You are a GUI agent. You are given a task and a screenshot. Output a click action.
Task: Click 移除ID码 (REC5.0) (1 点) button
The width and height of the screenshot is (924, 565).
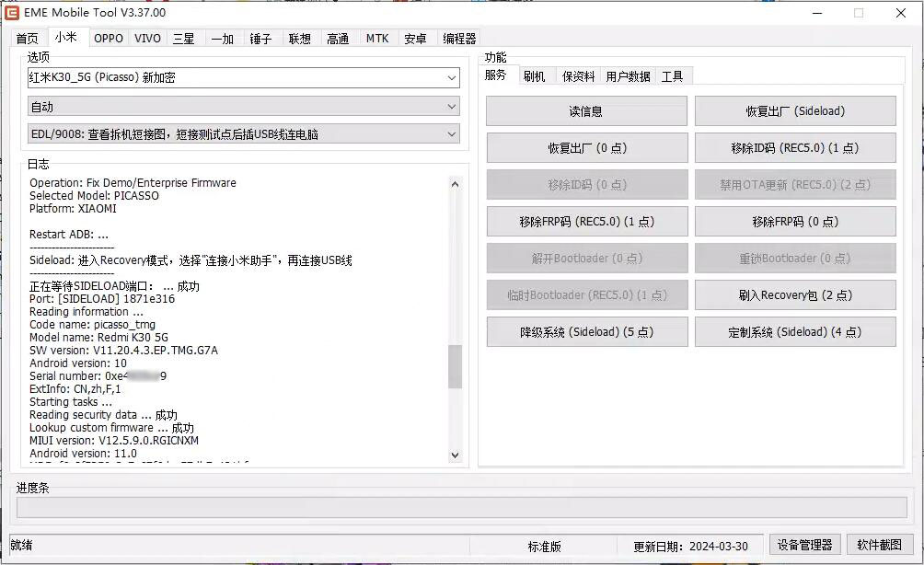click(x=795, y=148)
